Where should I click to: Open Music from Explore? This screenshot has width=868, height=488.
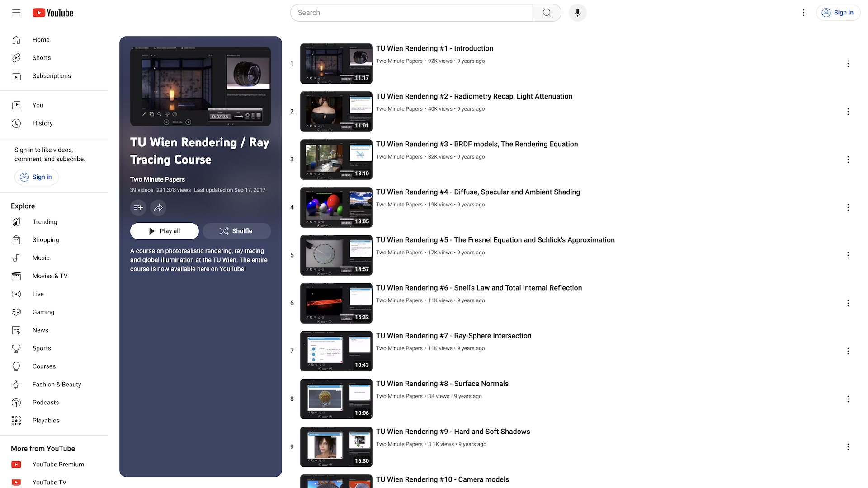54,258
